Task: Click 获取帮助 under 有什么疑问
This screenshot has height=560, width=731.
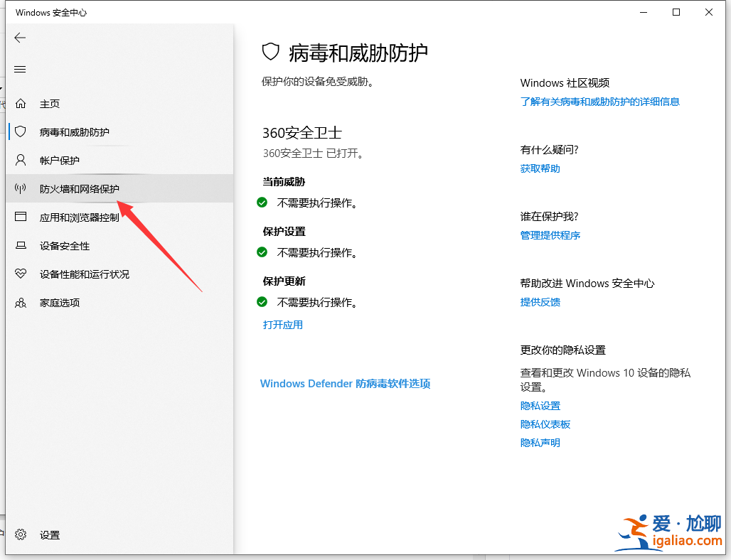Action: (x=539, y=168)
